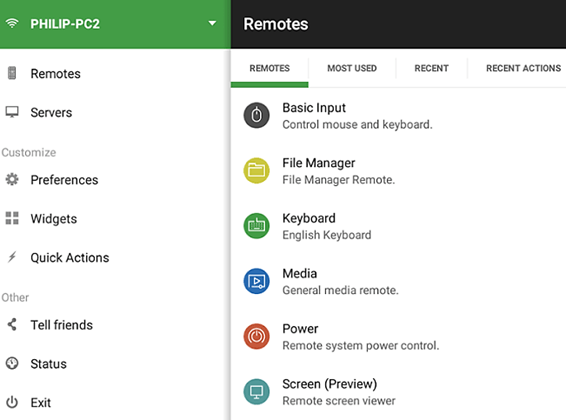The height and width of the screenshot is (420, 566).
Task: Click the Servers monitor icon
Action: [x=12, y=112]
